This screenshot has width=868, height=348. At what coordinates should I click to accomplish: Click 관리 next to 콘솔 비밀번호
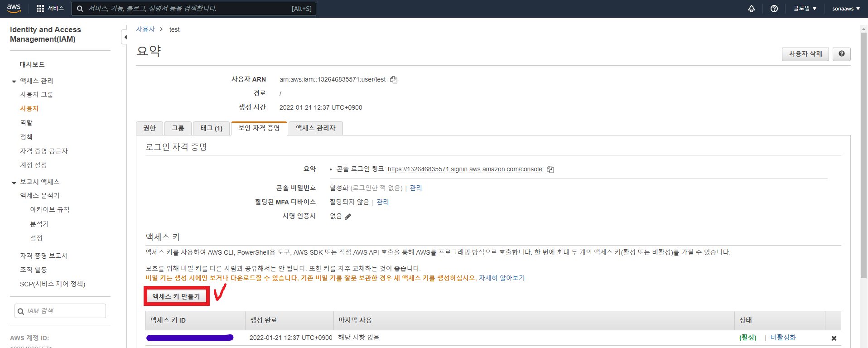pos(416,188)
